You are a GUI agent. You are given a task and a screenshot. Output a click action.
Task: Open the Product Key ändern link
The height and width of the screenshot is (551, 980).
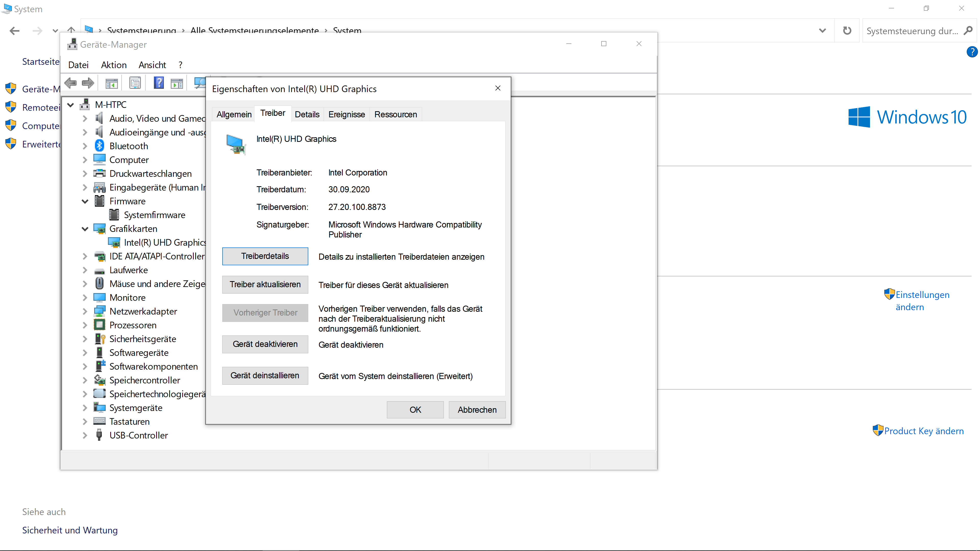pyautogui.click(x=924, y=431)
